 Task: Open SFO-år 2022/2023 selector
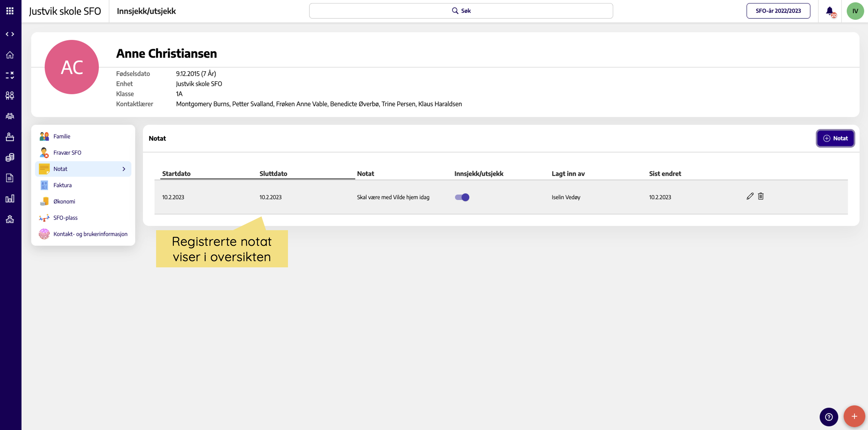click(778, 11)
